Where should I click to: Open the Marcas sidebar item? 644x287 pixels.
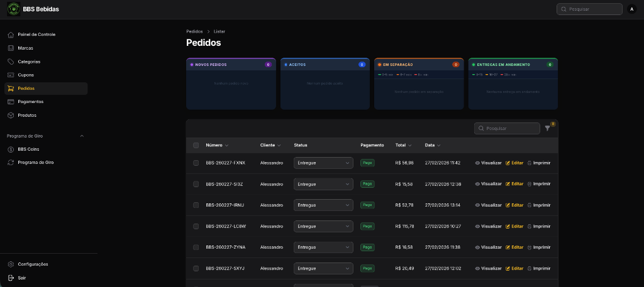coord(46,48)
